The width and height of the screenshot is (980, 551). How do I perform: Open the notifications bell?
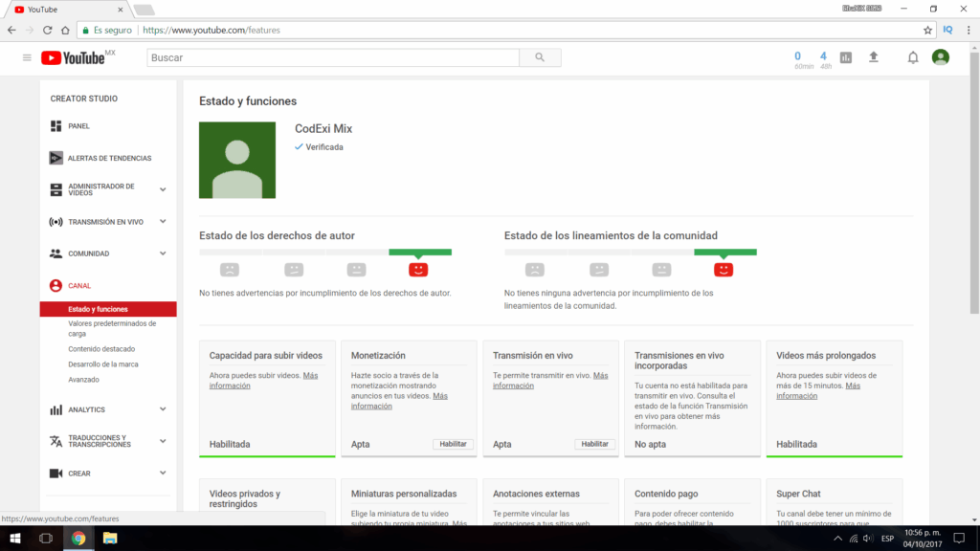point(912,57)
